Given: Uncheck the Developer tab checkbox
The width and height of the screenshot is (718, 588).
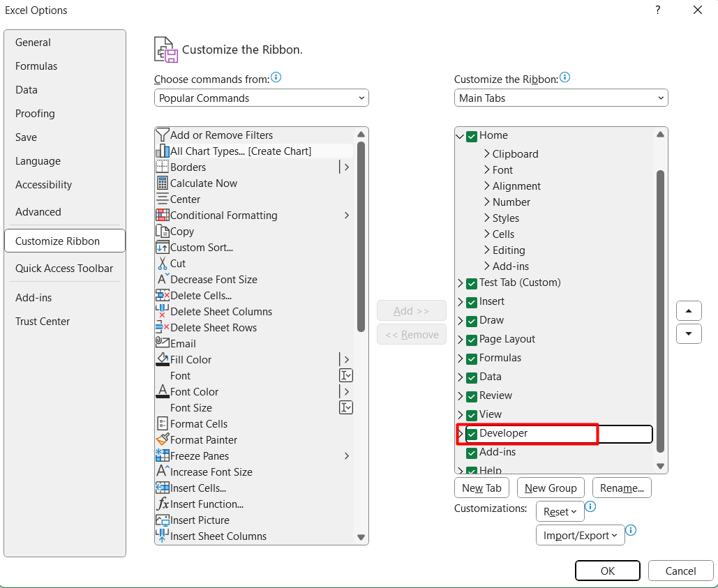Looking at the screenshot, I should pos(472,434).
